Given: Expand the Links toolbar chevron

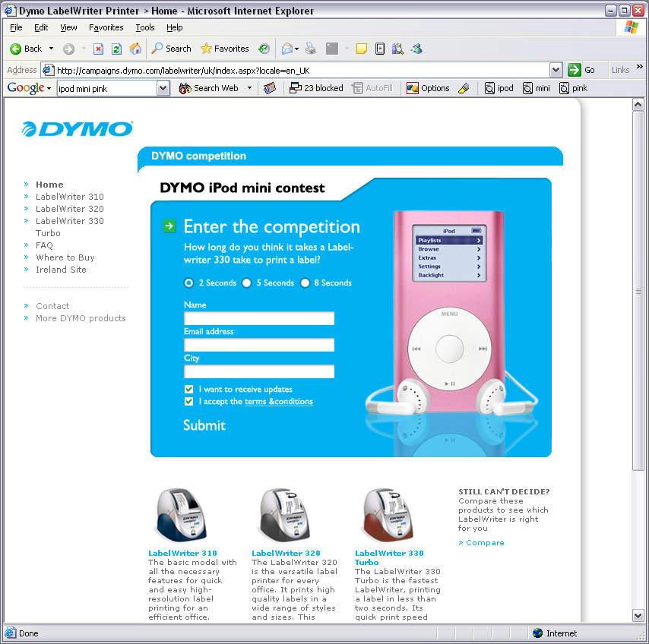Looking at the screenshot, I should 640,67.
